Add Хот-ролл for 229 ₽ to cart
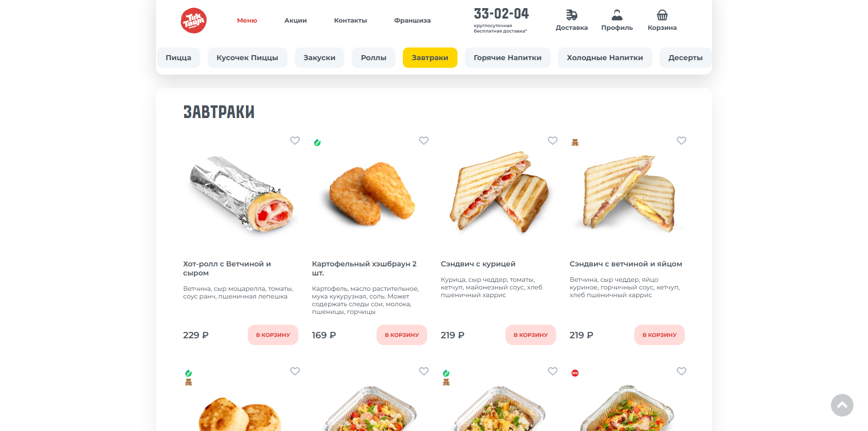This screenshot has width=868, height=431. pyautogui.click(x=273, y=335)
